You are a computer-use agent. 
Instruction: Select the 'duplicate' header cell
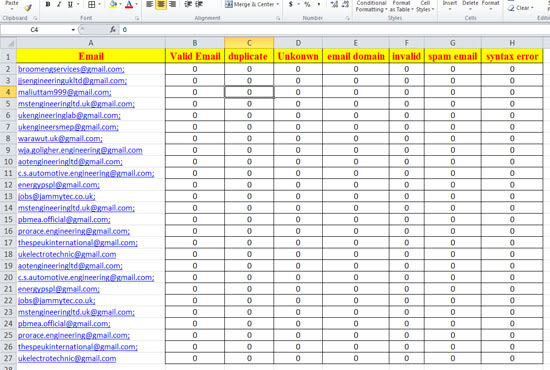[249, 56]
